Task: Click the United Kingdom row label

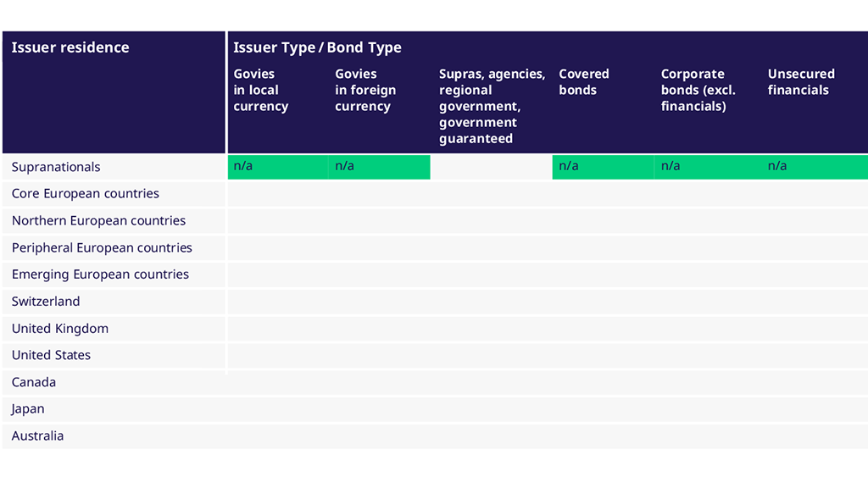Action: coord(60,329)
